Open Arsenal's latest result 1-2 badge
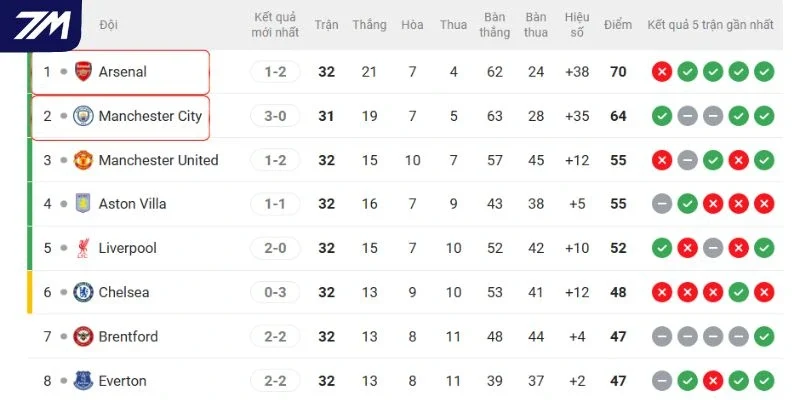 point(276,72)
